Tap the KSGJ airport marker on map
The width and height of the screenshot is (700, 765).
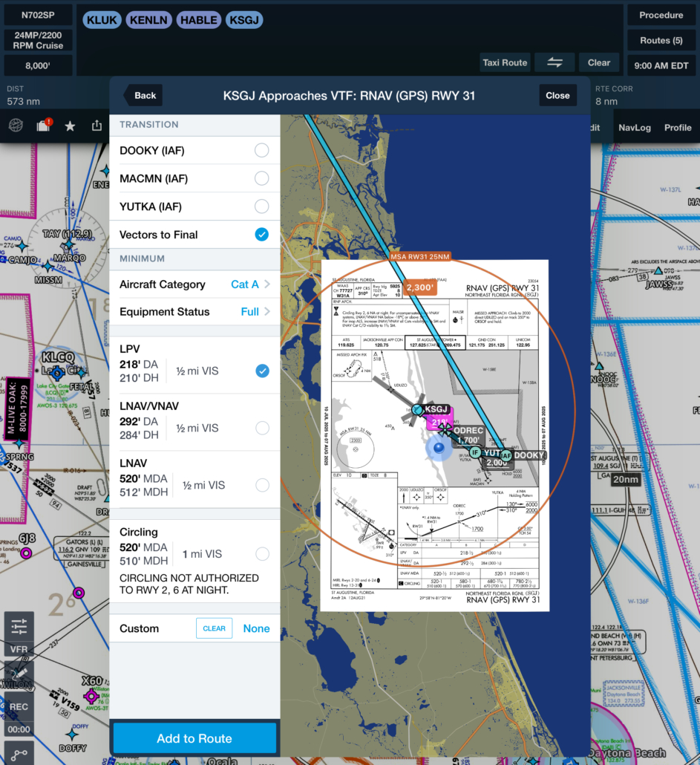click(417, 410)
